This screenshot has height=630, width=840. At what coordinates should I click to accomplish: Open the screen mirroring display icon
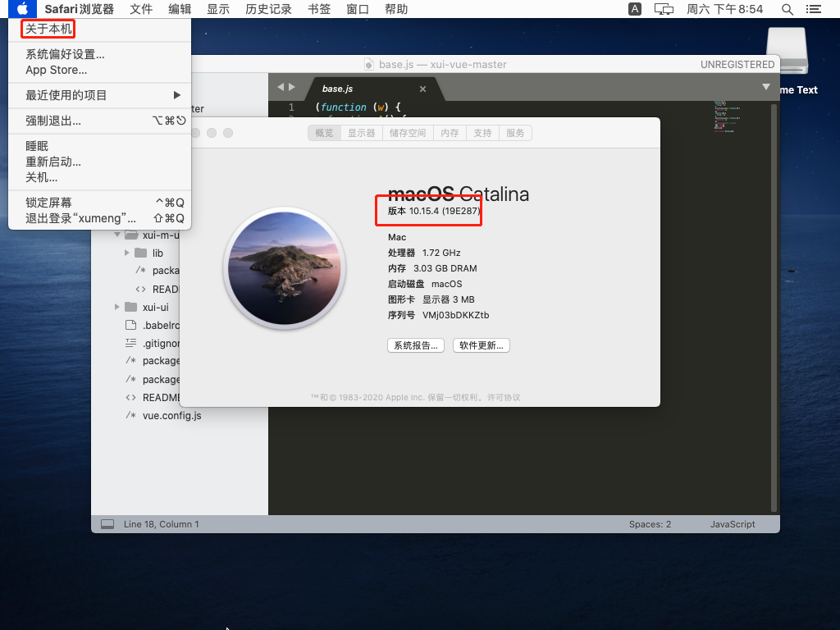coord(664,9)
